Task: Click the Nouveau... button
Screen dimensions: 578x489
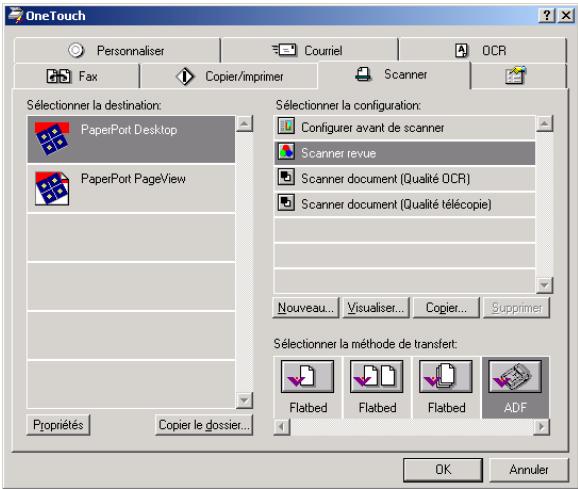Action: (306, 308)
